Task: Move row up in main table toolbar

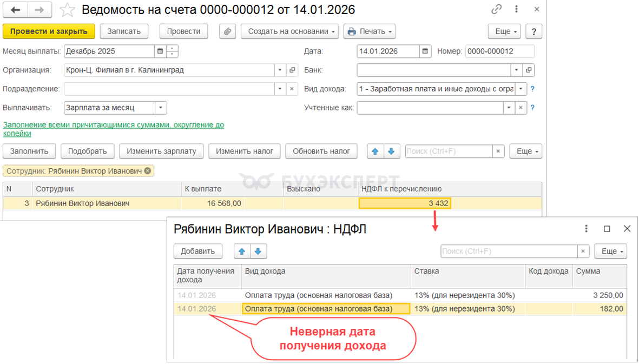Action: [374, 151]
